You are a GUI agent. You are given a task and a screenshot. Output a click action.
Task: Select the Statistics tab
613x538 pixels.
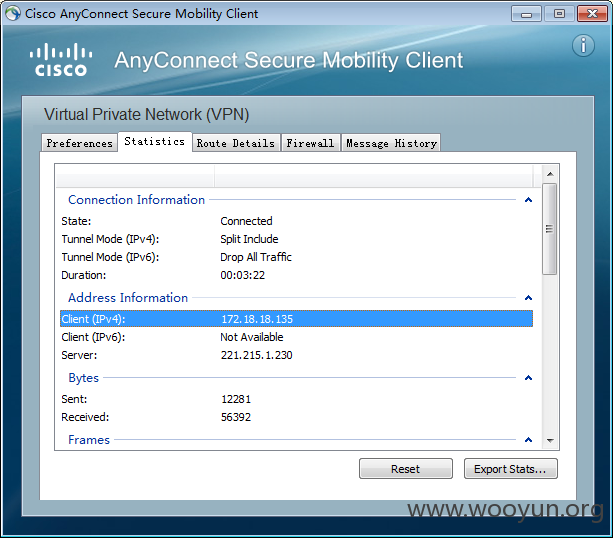pos(154,141)
